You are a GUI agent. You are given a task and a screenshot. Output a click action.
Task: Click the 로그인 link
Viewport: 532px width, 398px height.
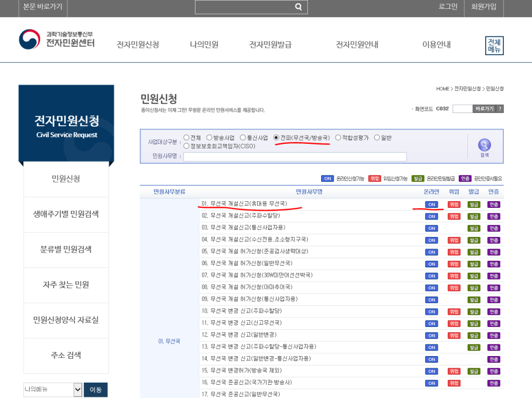tap(448, 7)
